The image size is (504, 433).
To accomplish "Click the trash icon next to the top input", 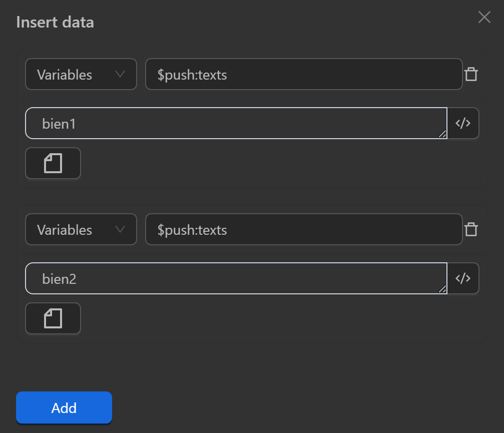I will pos(471,74).
